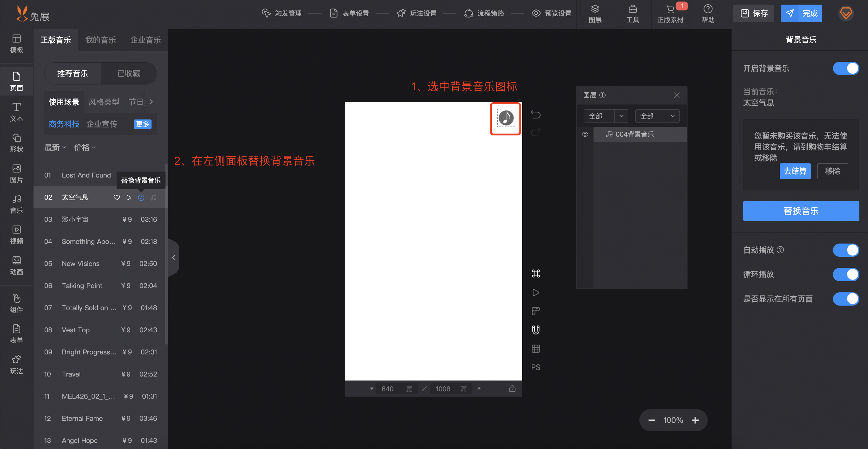
Task: Open the 帮助 help menu
Action: pos(708,14)
